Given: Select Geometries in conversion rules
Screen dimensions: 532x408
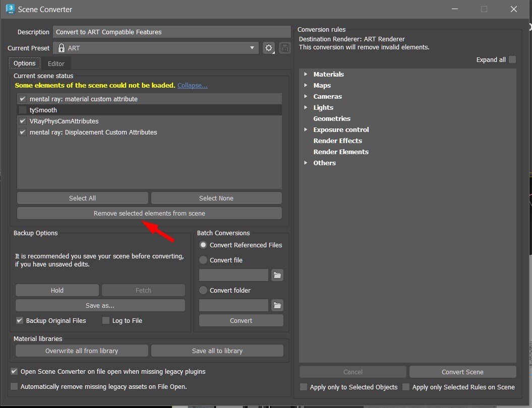Looking at the screenshot, I should click(332, 118).
